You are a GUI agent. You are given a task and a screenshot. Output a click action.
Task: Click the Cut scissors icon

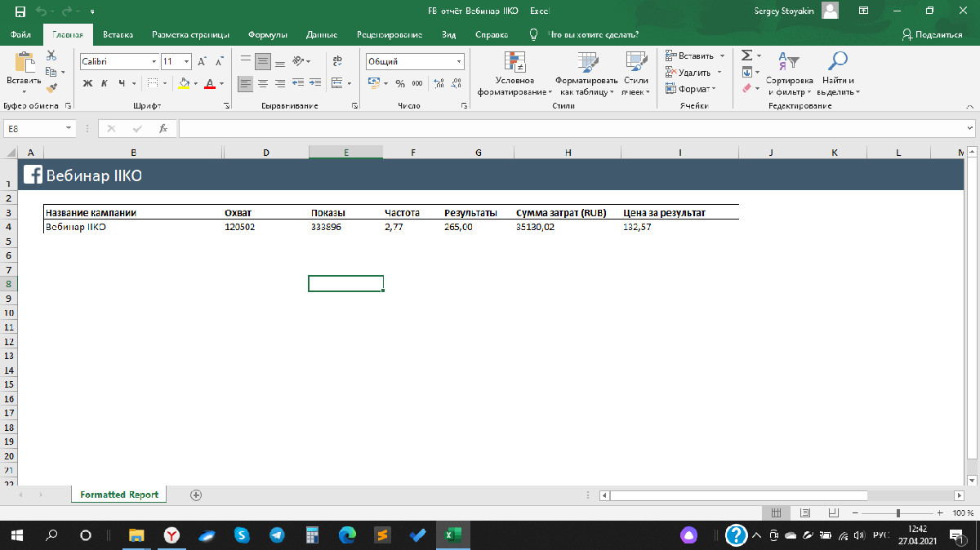51,55
